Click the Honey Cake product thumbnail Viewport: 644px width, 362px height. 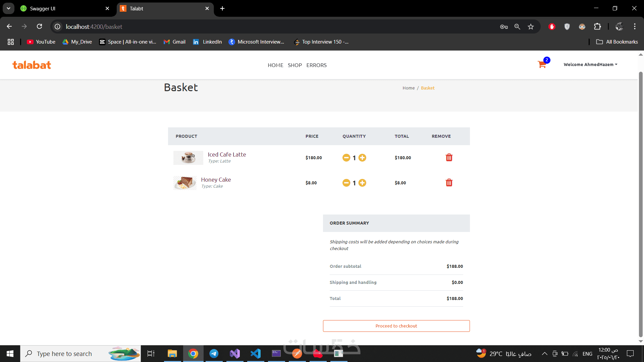(185, 183)
